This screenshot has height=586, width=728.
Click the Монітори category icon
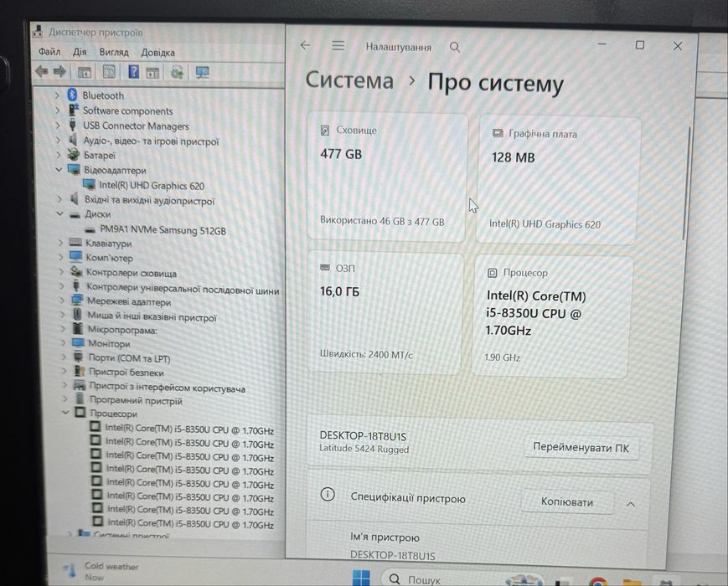tap(78, 343)
